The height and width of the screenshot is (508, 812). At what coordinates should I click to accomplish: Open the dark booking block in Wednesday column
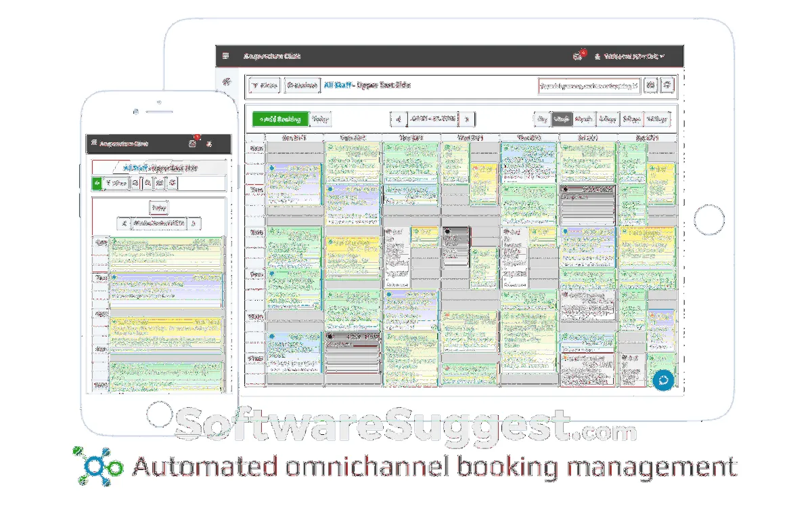coord(456,246)
